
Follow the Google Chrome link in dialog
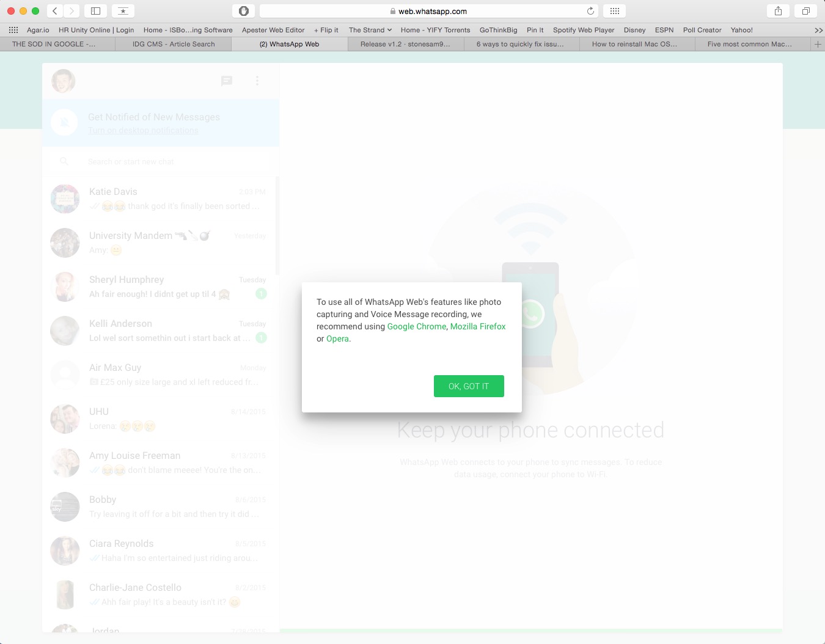click(417, 326)
